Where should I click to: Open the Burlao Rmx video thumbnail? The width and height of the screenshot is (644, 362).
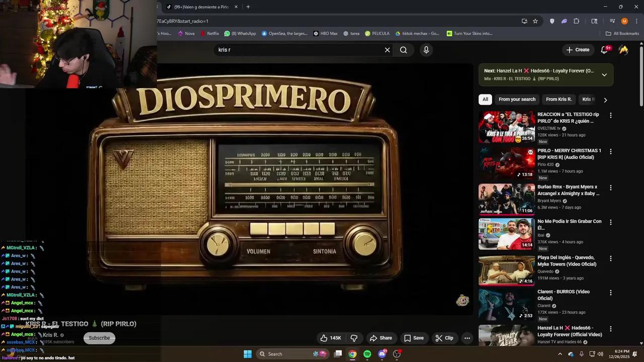coord(507,200)
